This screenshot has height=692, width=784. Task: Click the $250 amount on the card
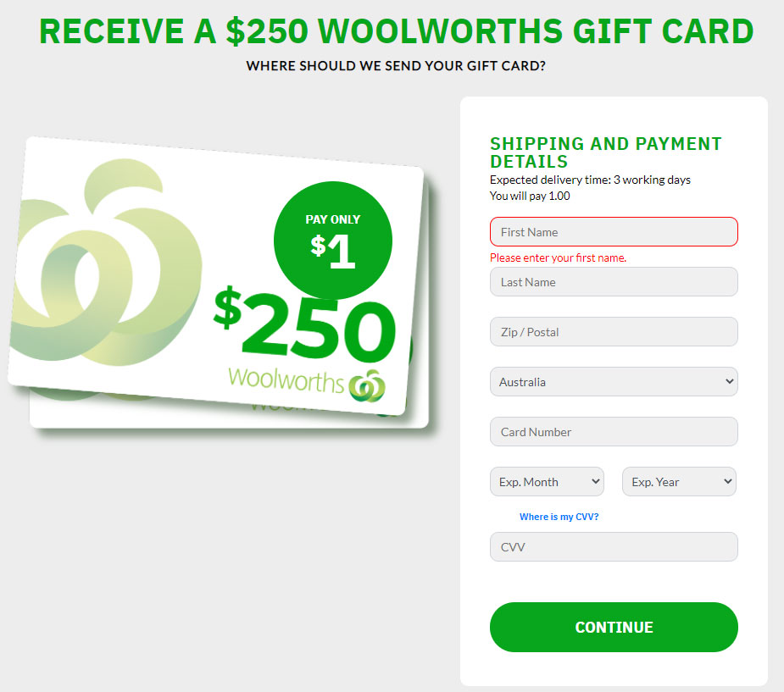click(x=304, y=324)
